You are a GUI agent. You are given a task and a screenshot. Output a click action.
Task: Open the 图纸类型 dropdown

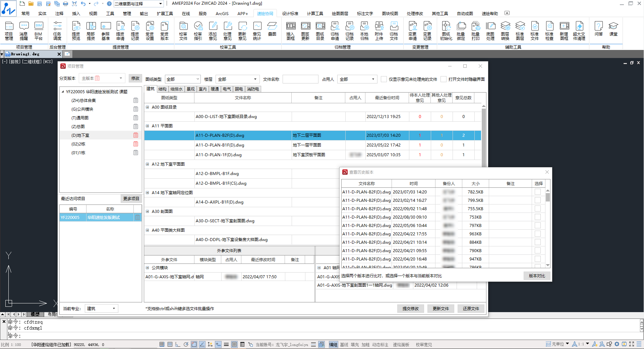pos(183,79)
